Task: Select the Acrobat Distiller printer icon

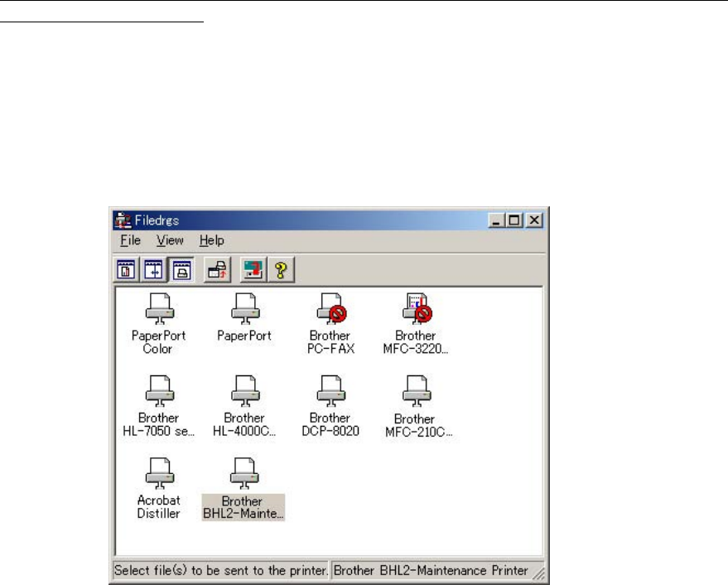Action: tap(159, 473)
